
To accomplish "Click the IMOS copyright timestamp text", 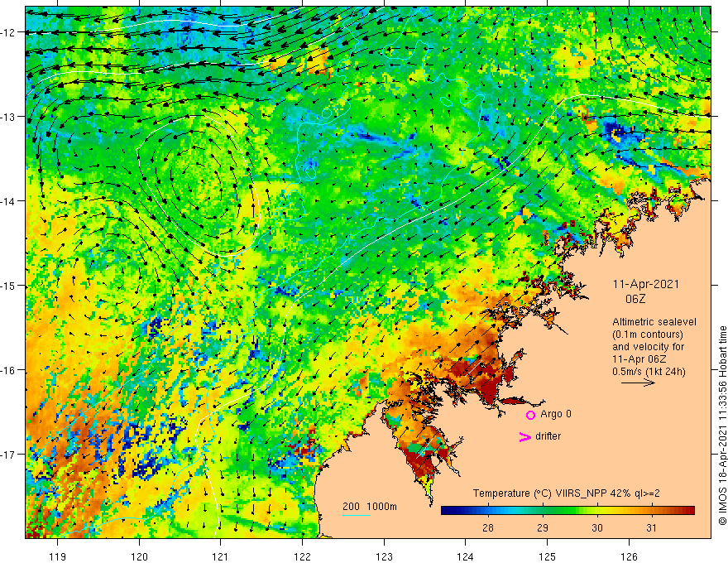I will click(x=722, y=426).
